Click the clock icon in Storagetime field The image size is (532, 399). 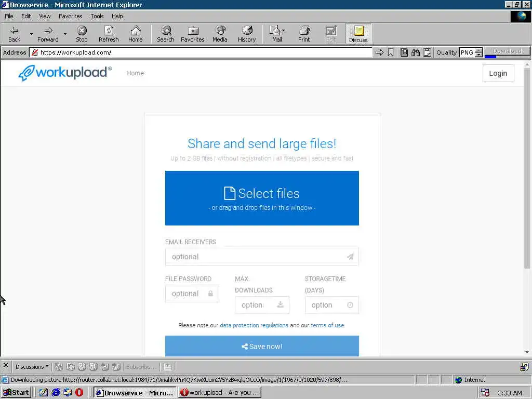point(350,305)
